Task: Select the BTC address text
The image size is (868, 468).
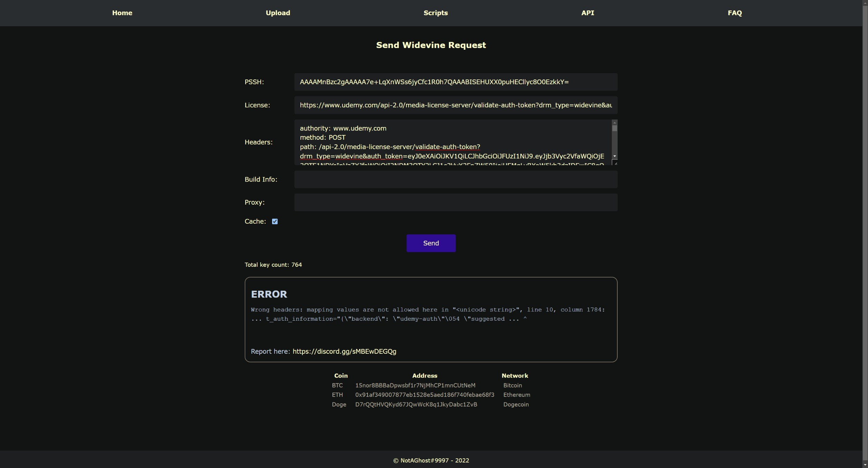Action: [x=415, y=385]
